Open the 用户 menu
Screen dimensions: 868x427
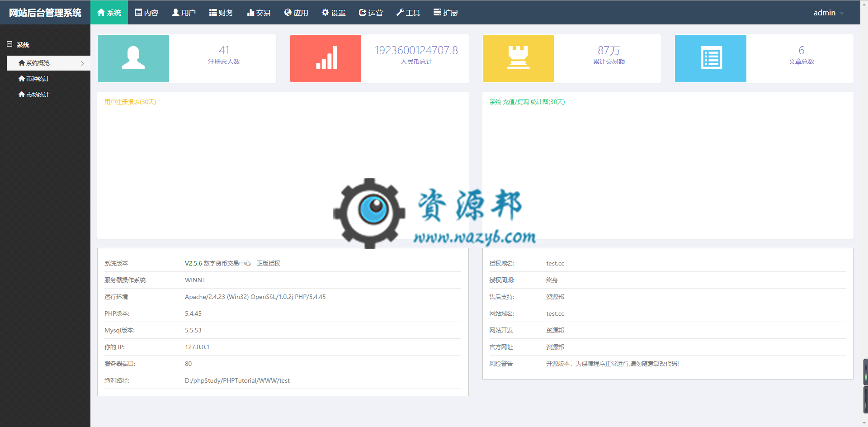[184, 13]
